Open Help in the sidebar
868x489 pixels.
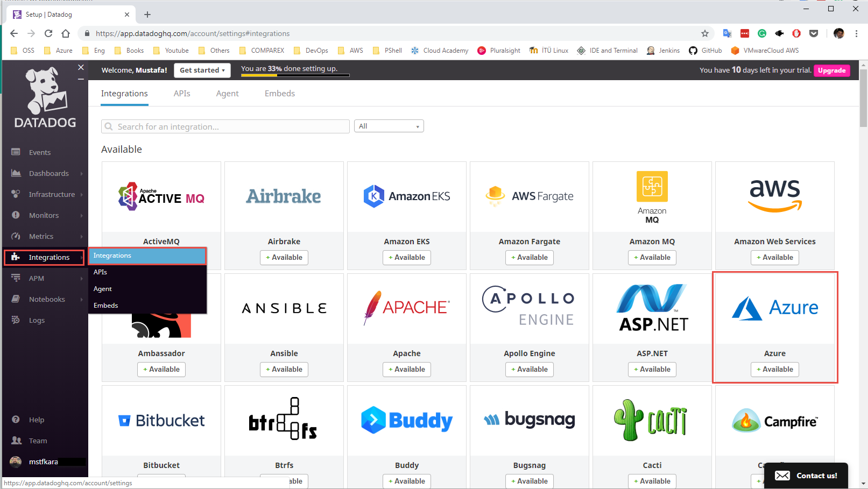(x=37, y=420)
